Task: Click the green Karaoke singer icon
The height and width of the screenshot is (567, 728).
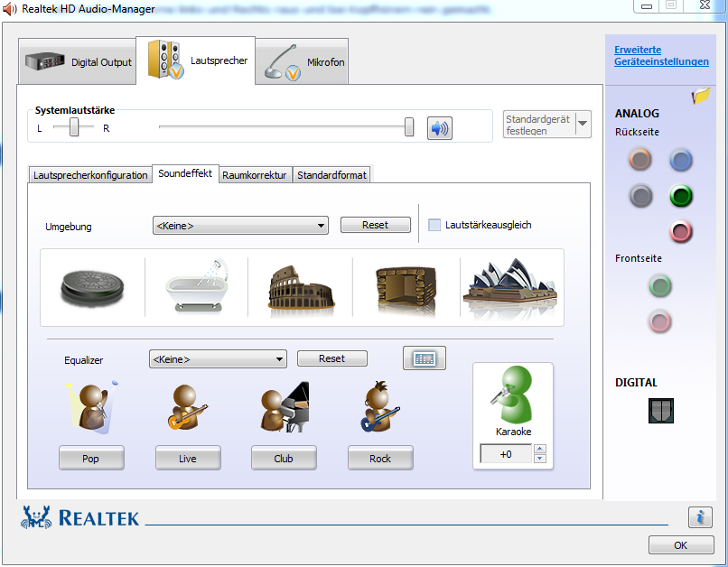Action: tap(512, 395)
